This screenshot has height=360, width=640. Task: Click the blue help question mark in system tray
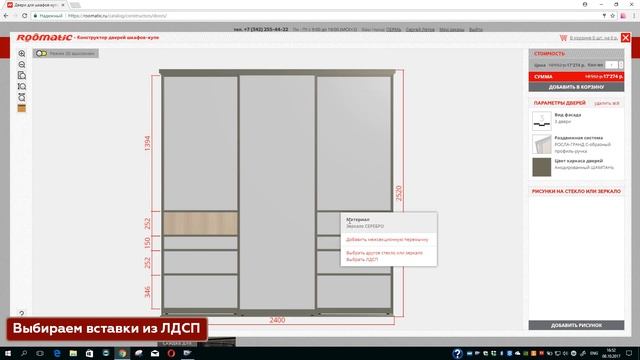tap(457, 353)
